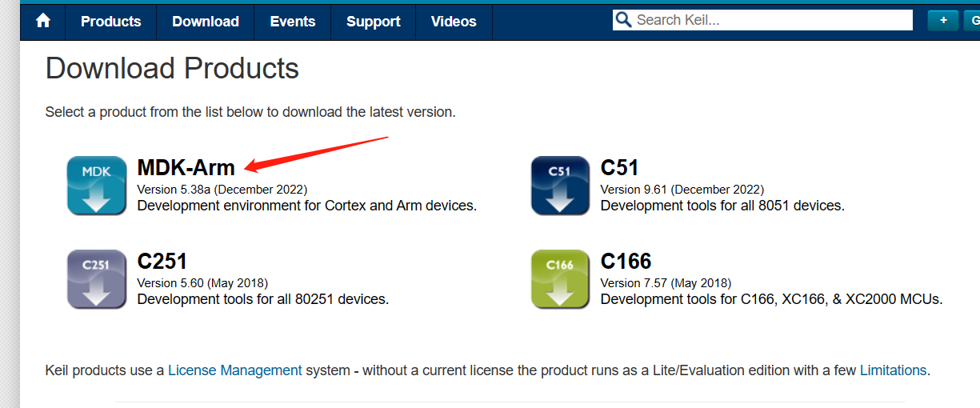
Task: Click the search magnifier icon
Action: point(623,20)
